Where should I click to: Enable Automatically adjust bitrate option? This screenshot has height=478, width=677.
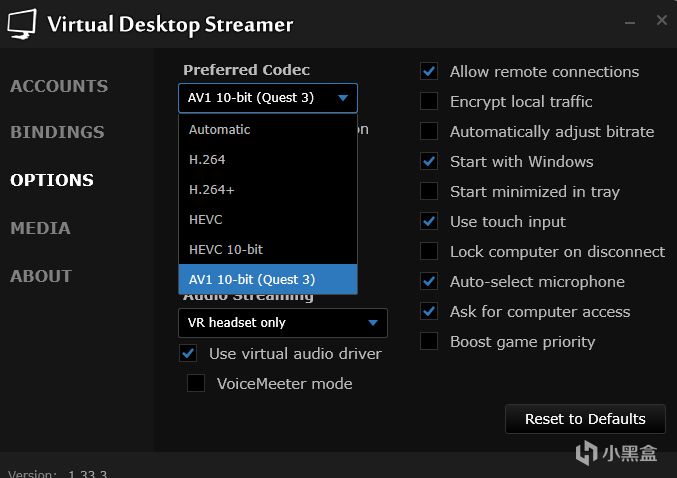429,132
